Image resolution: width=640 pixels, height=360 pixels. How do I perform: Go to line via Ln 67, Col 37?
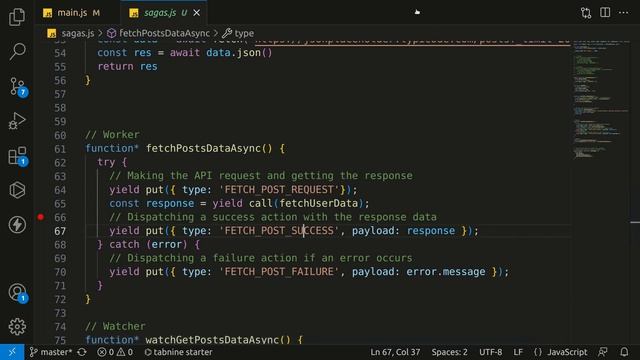[x=395, y=352]
